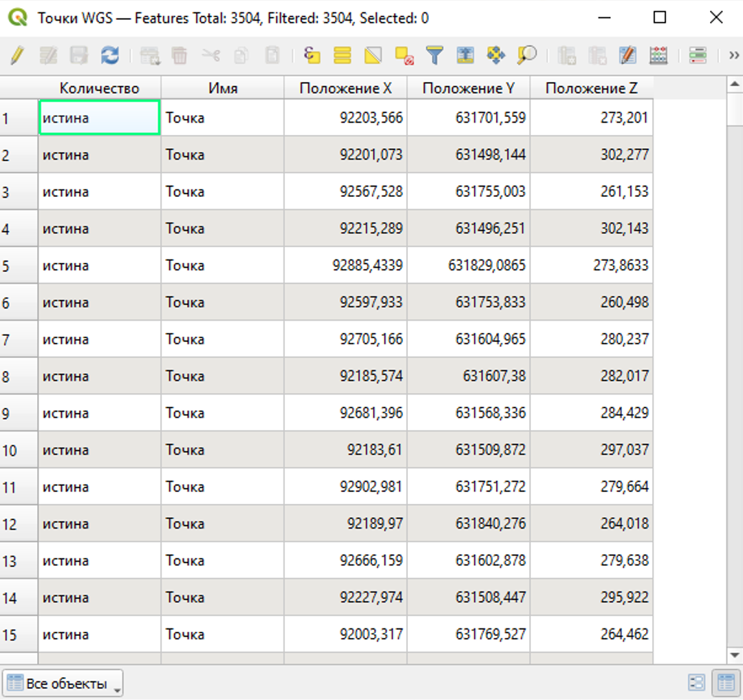This screenshot has height=700, width=743.
Task: Click the 'Имя' column header
Action: point(223,88)
